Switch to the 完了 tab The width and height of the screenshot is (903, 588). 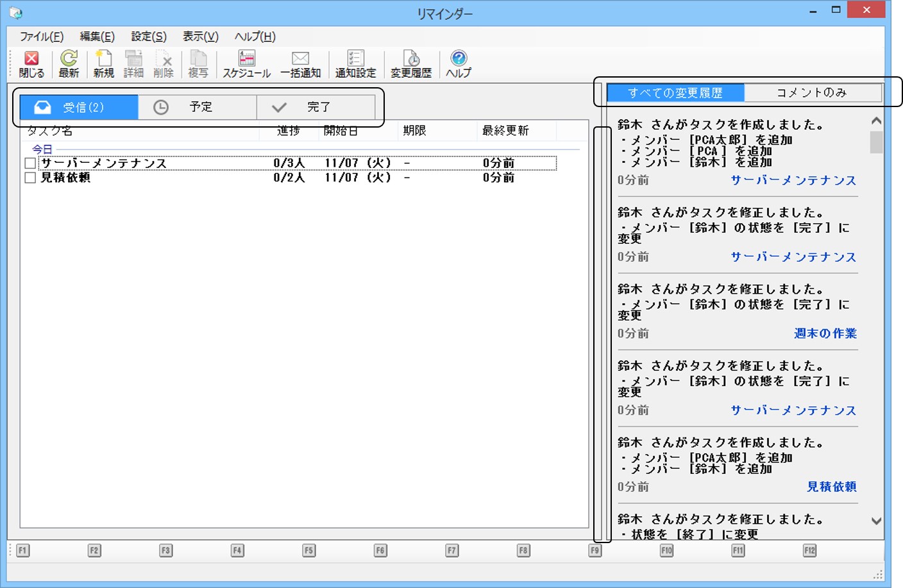click(316, 107)
